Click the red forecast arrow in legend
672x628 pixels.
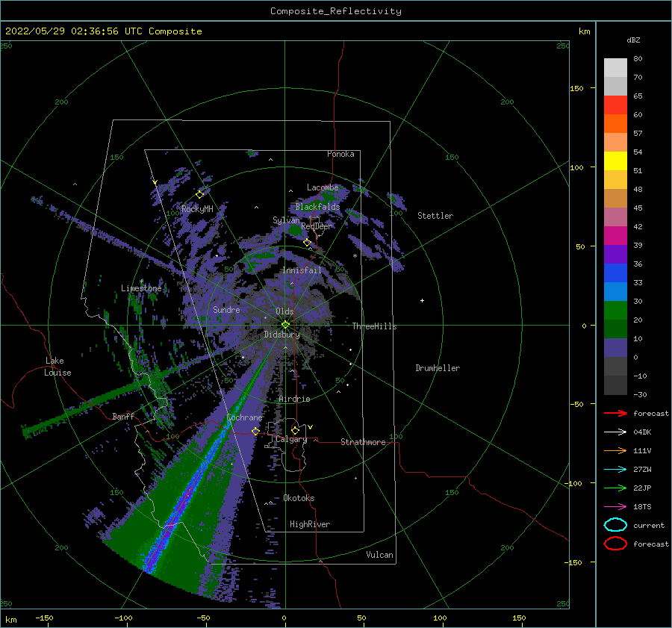(x=615, y=413)
